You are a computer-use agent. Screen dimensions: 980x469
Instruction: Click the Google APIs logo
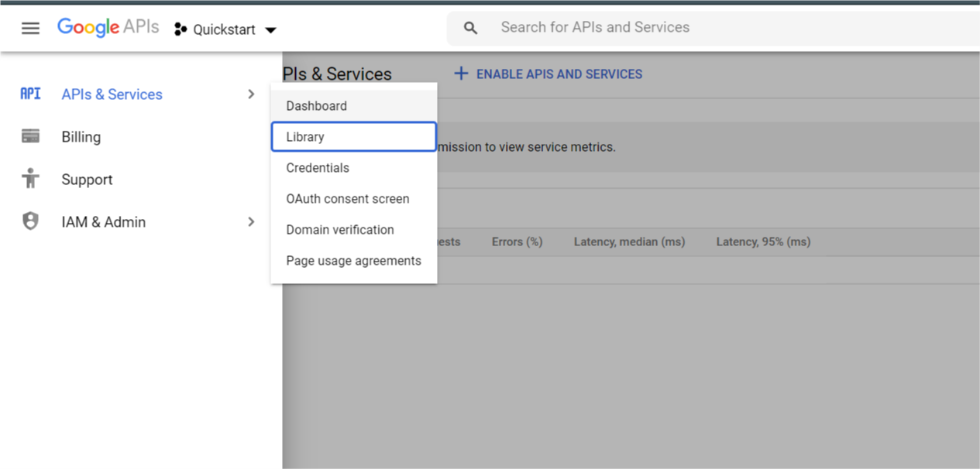point(108,28)
